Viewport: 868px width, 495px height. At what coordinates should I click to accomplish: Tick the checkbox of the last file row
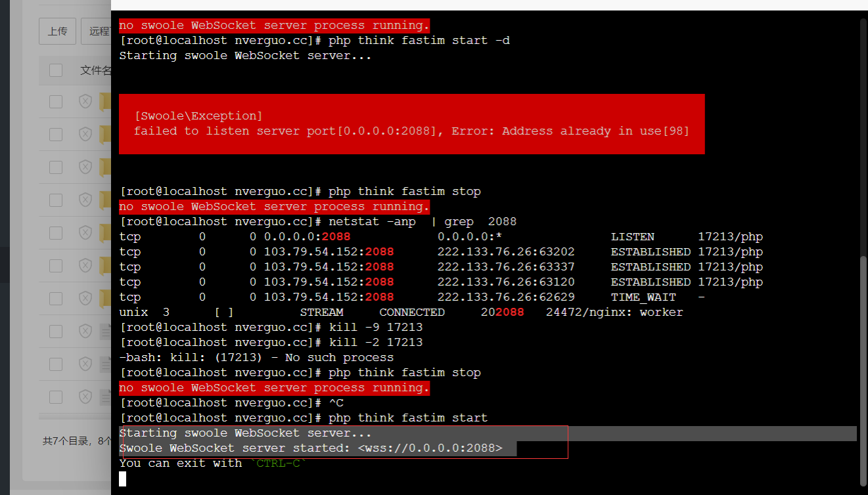56,397
